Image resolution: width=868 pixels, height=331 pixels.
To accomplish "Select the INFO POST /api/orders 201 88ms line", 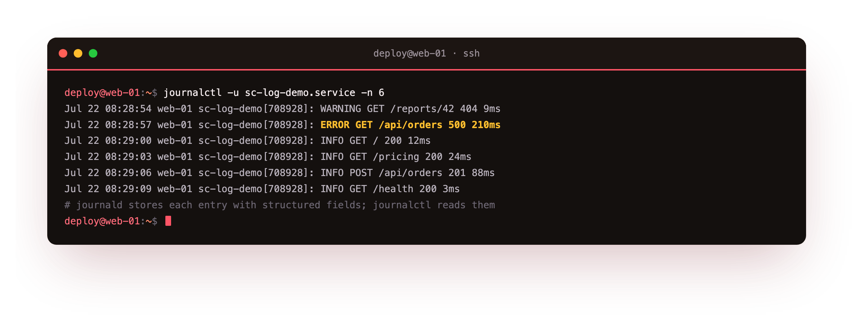I will coord(280,173).
